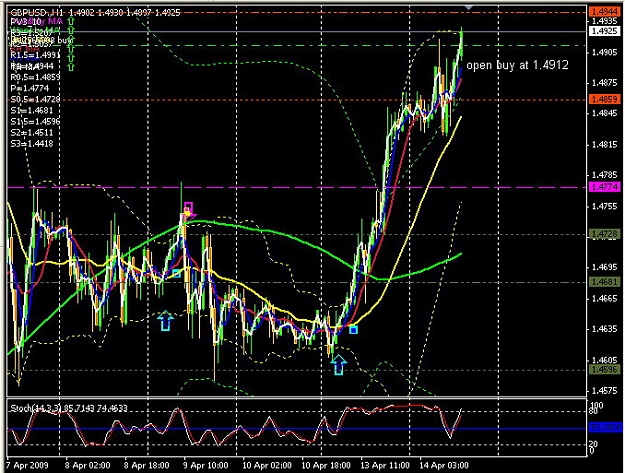Click the 1.4575 value on price scale
This screenshot has height=473, width=625.
[605, 391]
